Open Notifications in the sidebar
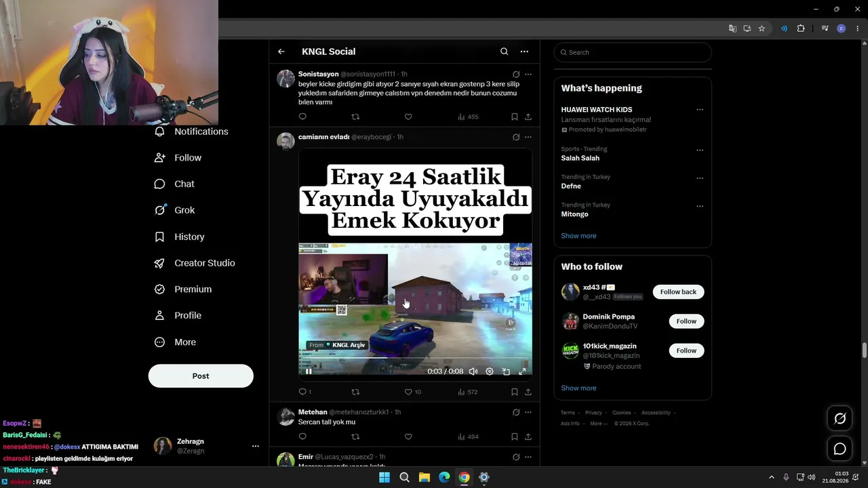This screenshot has width=868, height=488. tap(191, 131)
